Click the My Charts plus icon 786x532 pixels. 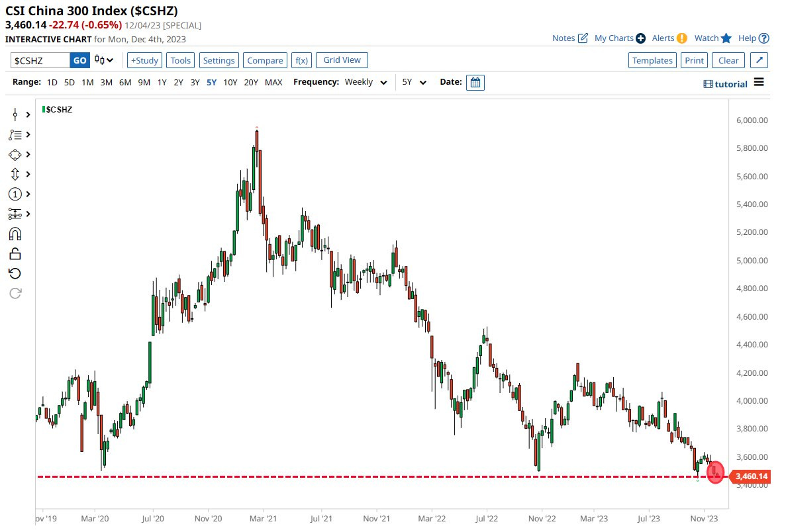pos(640,38)
